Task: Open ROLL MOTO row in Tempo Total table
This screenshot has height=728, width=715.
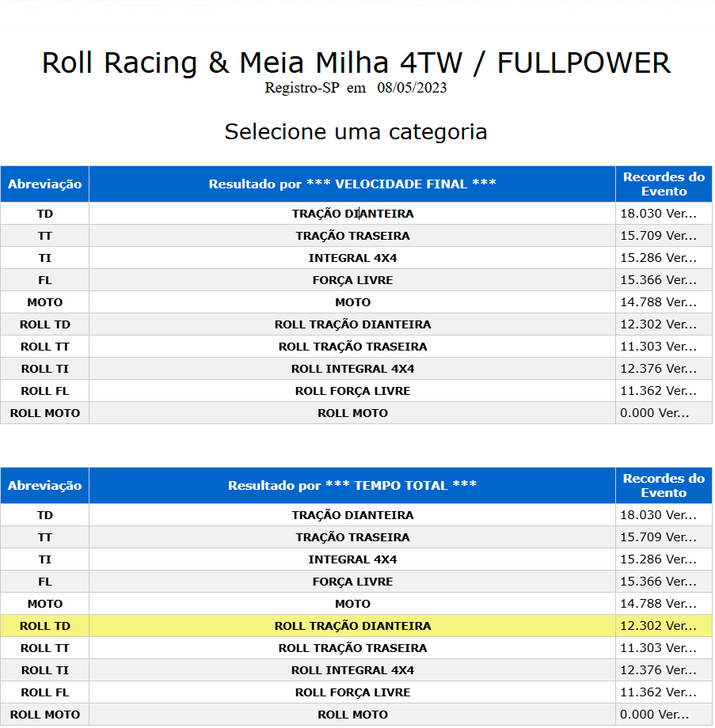Action: pos(352,715)
